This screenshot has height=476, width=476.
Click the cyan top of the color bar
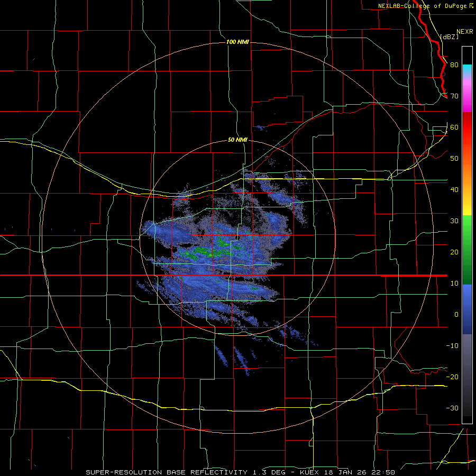(467, 69)
